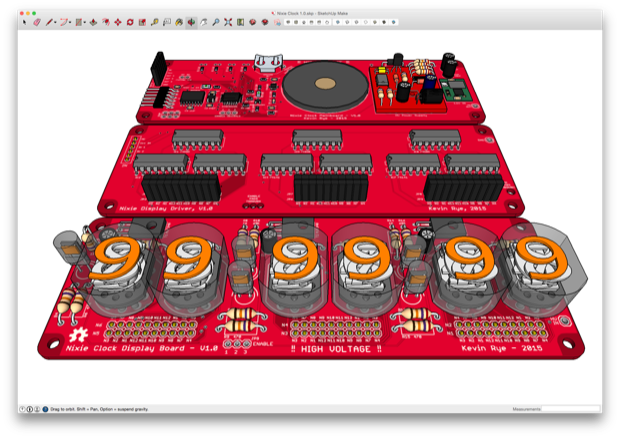The height and width of the screenshot is (438, 620).
Task: Select the Push/Pull tool
Action: [93, 23]
